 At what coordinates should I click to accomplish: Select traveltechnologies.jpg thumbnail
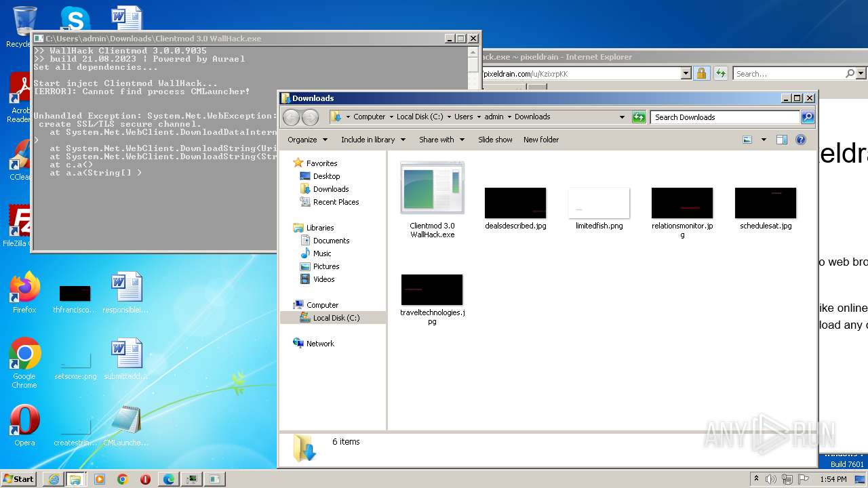click(x=432, y=300)
